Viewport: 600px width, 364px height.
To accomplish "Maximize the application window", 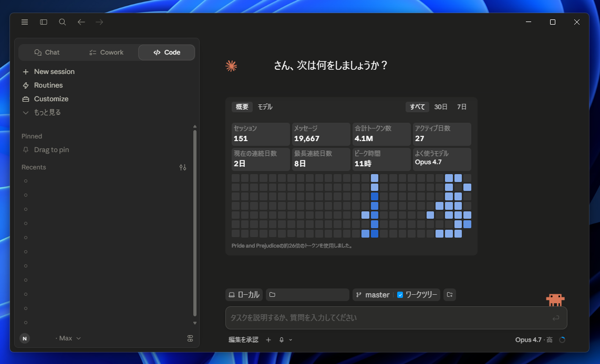I will (553, 22).
